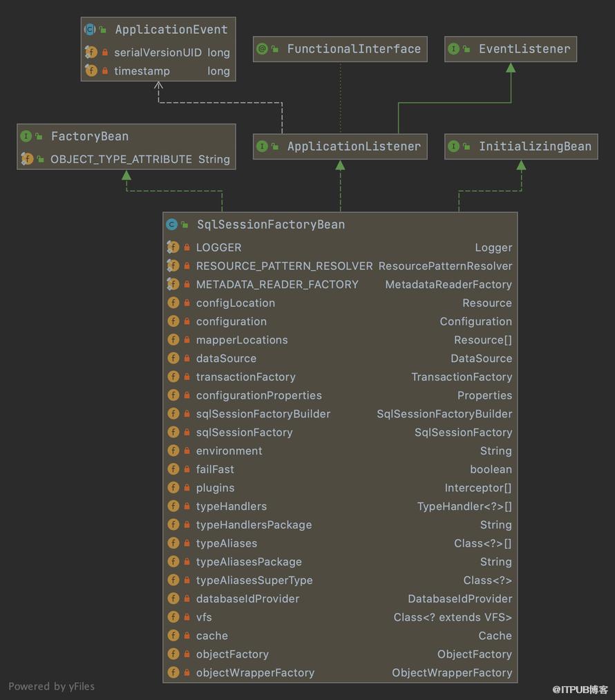The width and height of the screenshot is (615, 700).
Task: Click the field icon beside cache
Action: (x=173, y=635)
